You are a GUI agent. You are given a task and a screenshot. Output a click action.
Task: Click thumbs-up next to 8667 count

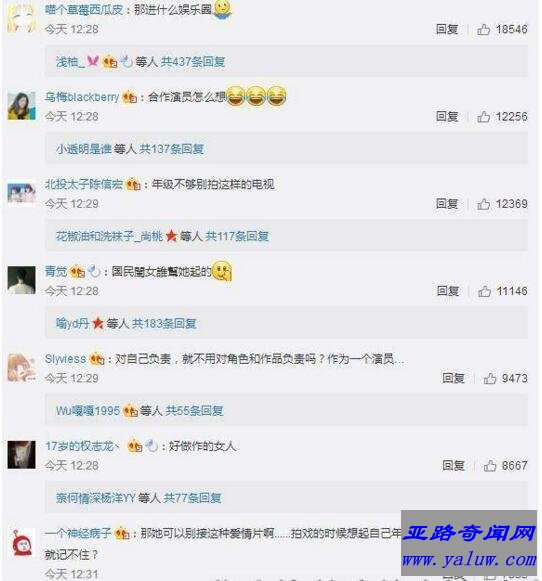pos(490,466)
